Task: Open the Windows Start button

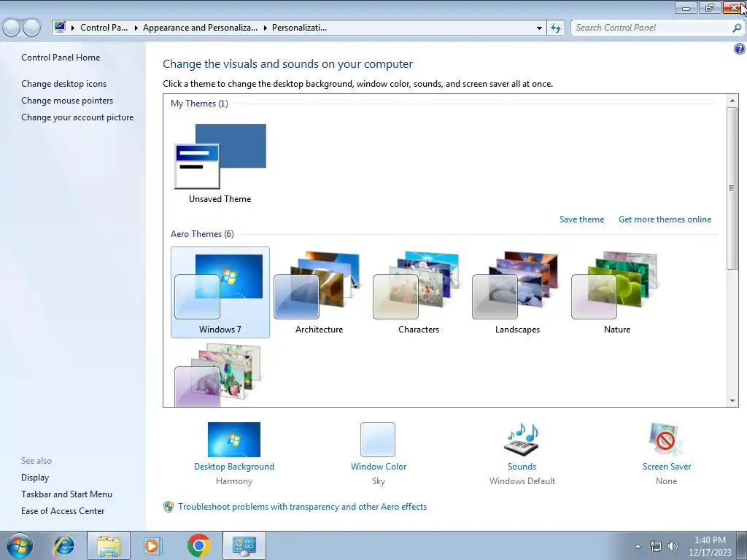Action: [20, 545]
